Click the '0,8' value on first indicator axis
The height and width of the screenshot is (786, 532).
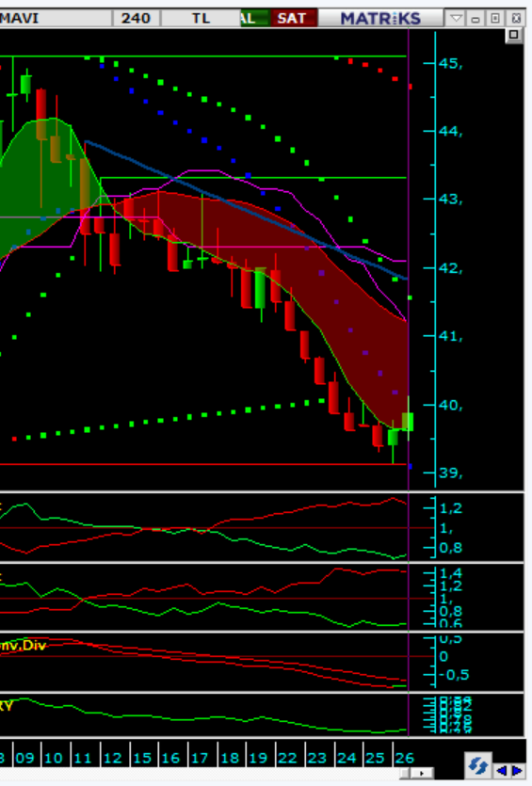(451, 548)
